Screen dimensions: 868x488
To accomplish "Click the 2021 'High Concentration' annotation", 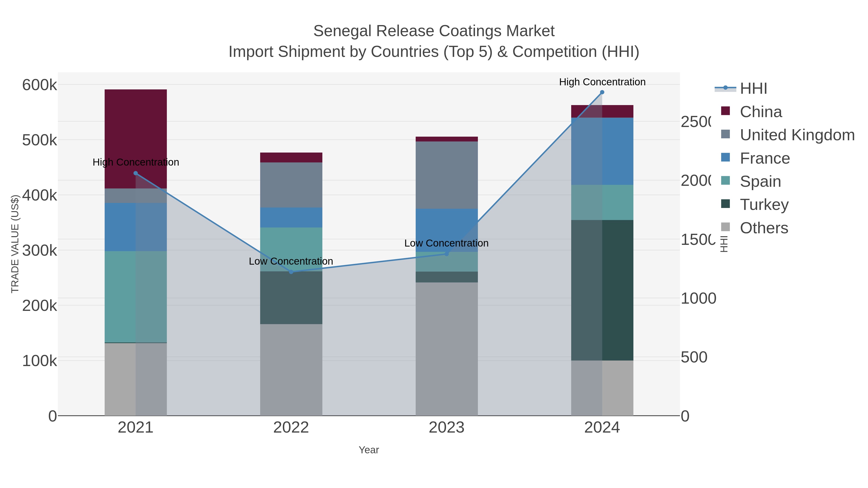I will coord(136,162).
